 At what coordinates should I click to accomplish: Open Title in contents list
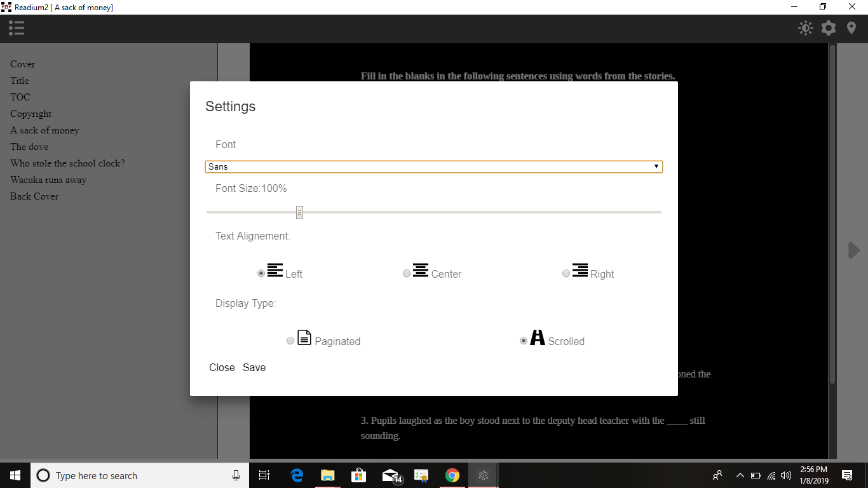click(20, 81)
